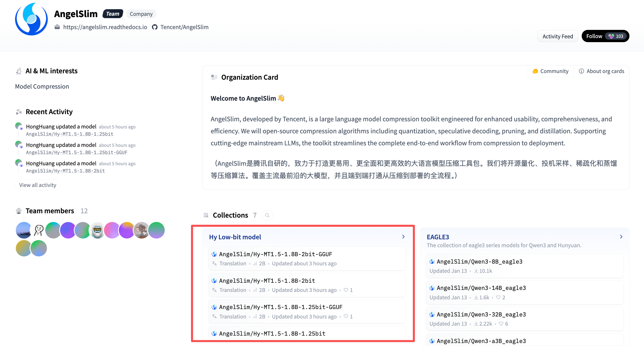Click the AngelSlim logo beside Qwen3-8B_eagle3
The height and width of the screenshot is (355, 644).
pyautogui.click(x=432, y=261)
